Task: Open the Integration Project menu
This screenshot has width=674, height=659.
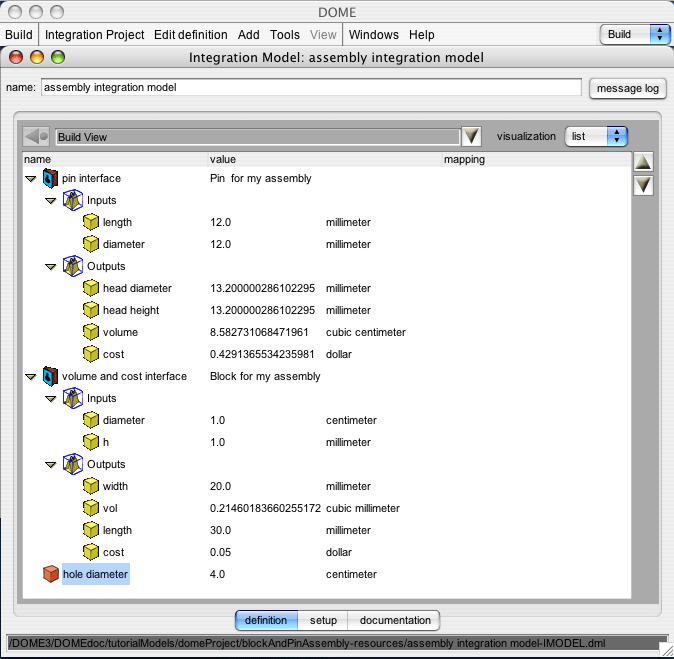Action: (95, 34)
